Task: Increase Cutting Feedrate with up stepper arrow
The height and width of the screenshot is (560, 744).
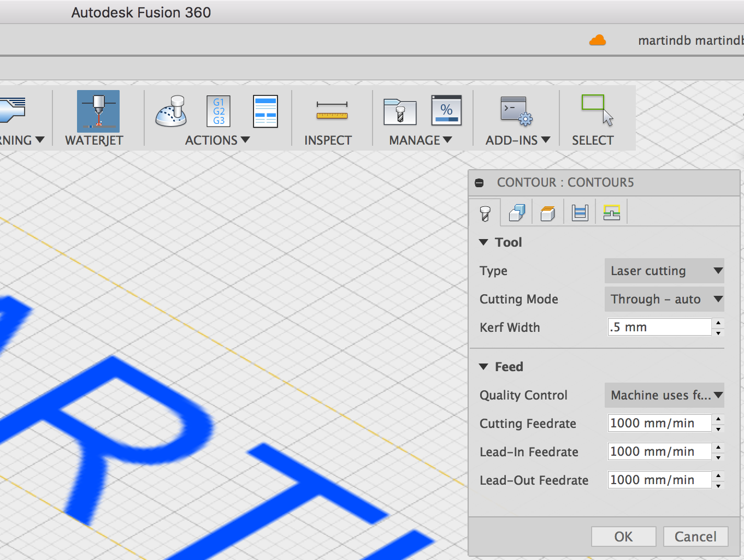Action: (x=718, y=419)
